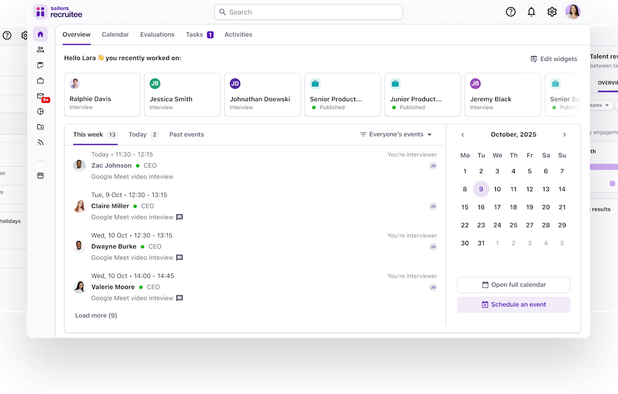The image size is (618, 394).
Task: Open note icon on Valerie Moore event
Action: (x=179, y=298)
